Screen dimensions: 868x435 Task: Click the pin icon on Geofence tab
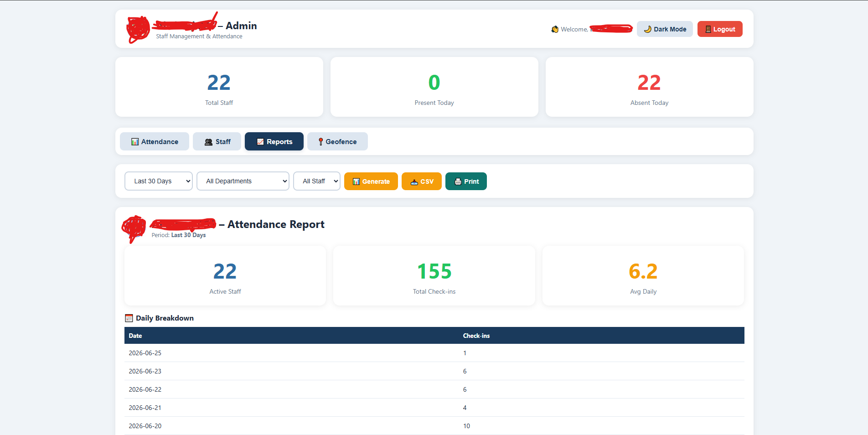tap(320, 142)
